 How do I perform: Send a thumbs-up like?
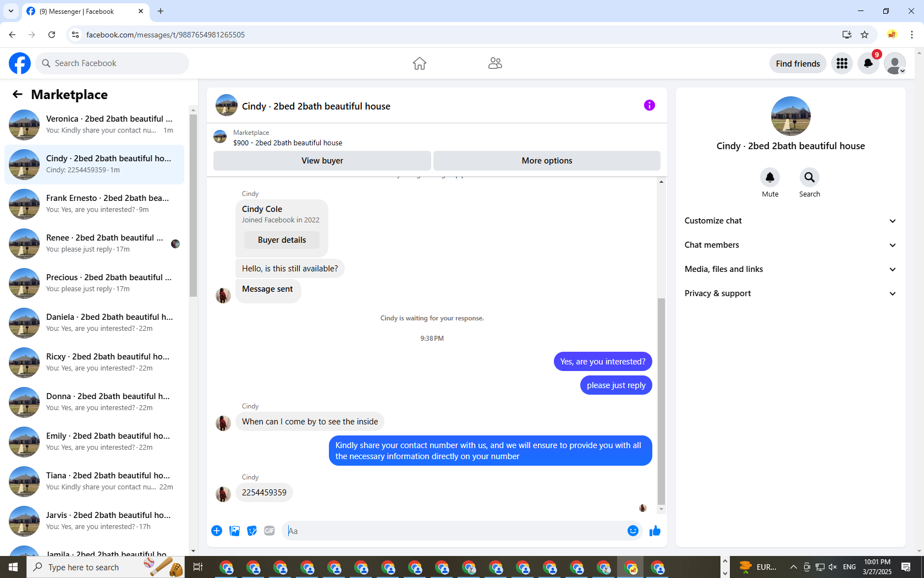(x=655, y=531)
